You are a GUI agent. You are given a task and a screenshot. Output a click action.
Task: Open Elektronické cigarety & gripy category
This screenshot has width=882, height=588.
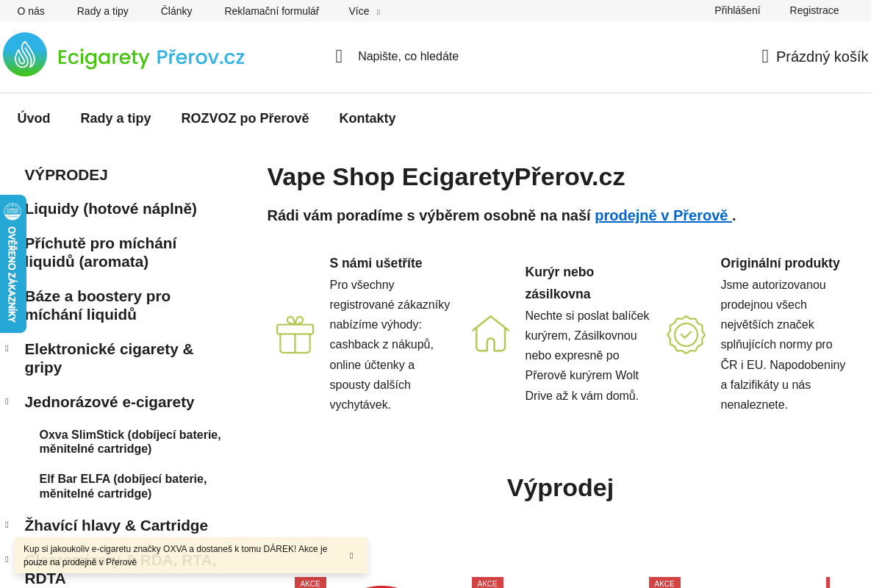click(110, 358)
